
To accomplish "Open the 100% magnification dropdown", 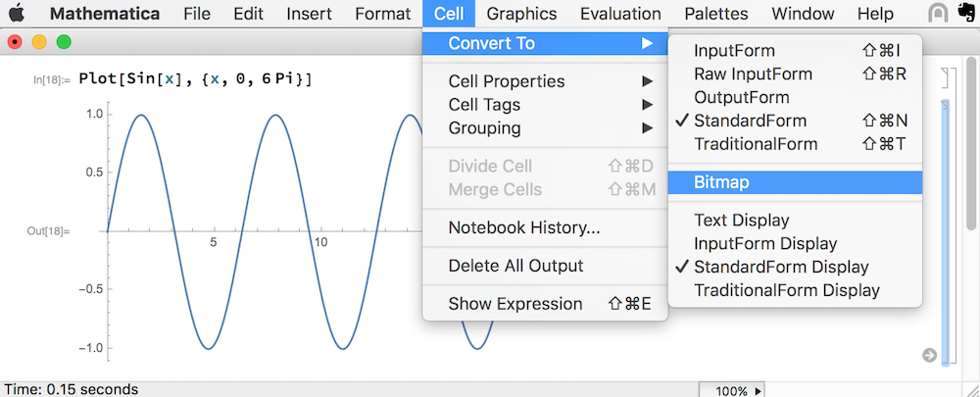I will point(737,390).
